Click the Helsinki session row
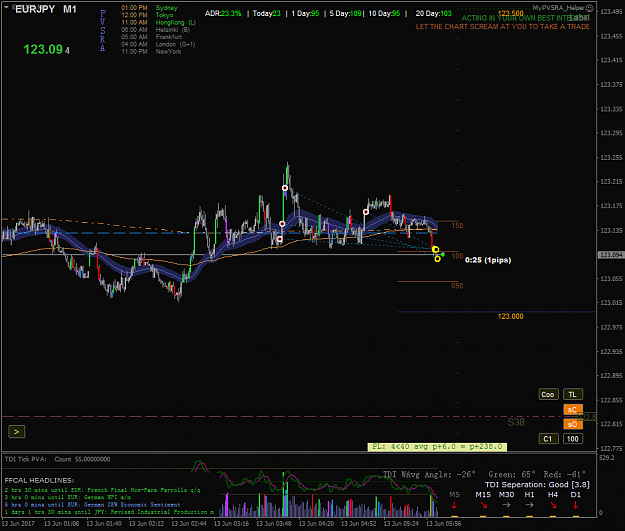 pyautogui.click(x=155, y=30)
